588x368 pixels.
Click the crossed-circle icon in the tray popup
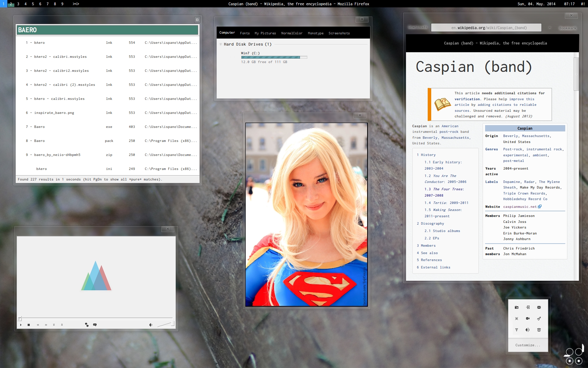pos(516,319)
